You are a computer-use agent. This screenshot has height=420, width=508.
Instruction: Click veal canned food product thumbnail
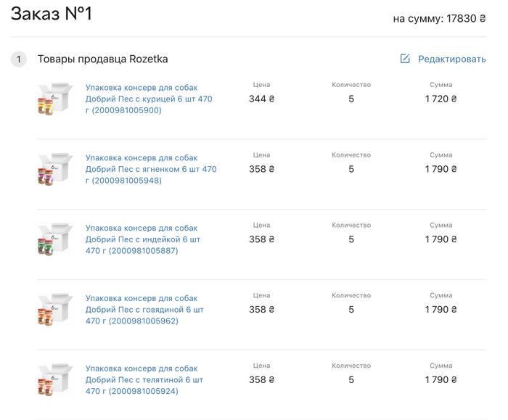coord(55,379)
